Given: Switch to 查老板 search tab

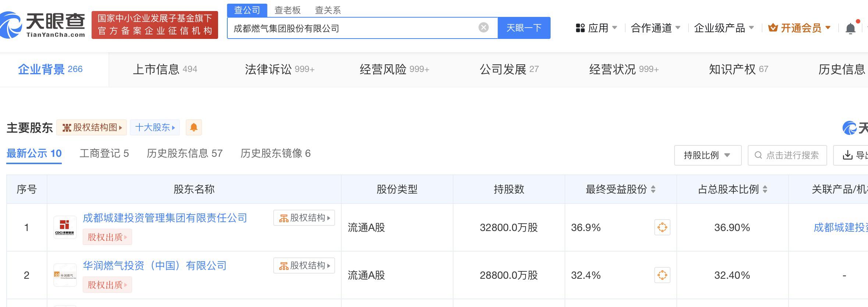Looking at the screenshot, I should 288,10.
